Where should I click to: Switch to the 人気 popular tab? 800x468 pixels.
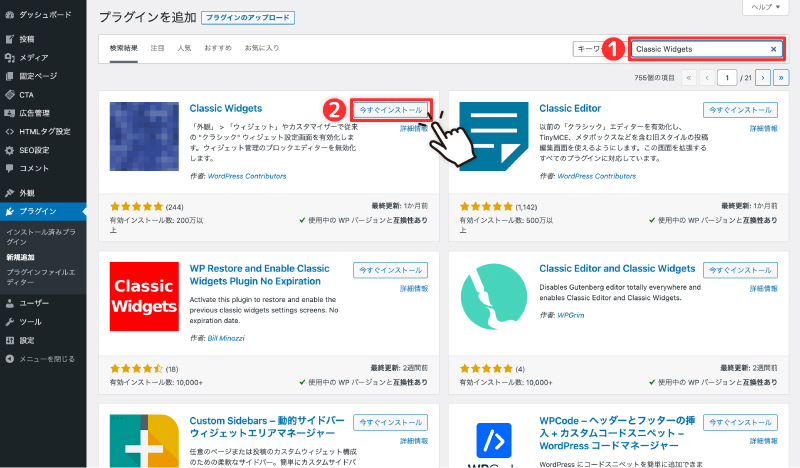(x=184, y=48)
